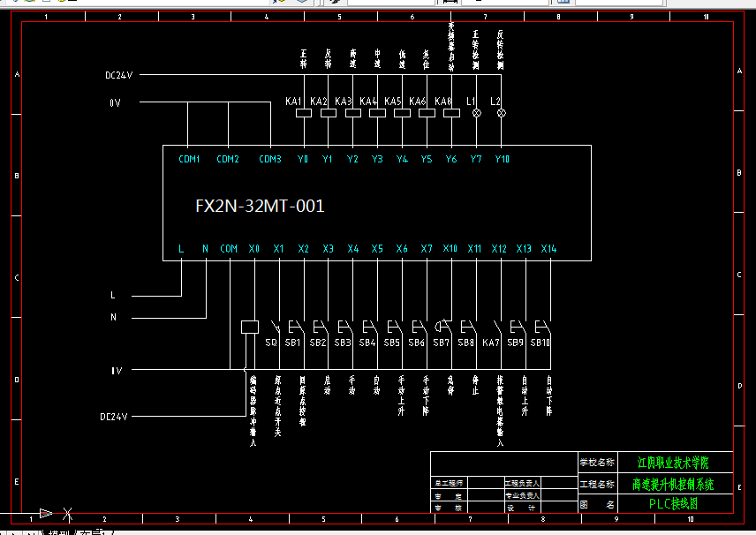Pick the KA5 relay label
756x535 pixels.
392,102
